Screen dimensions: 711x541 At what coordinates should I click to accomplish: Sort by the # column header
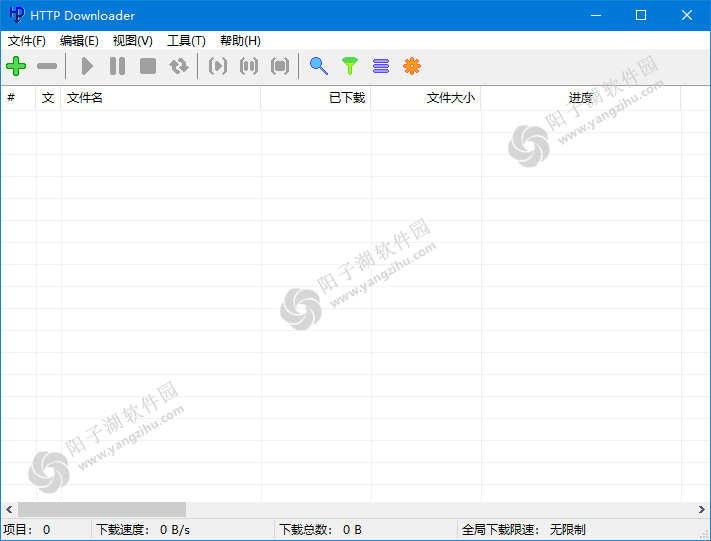[x=18, y=98]
